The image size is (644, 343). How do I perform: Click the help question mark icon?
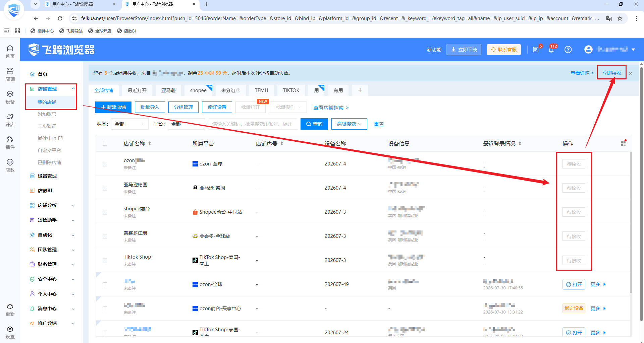[568, 50]
